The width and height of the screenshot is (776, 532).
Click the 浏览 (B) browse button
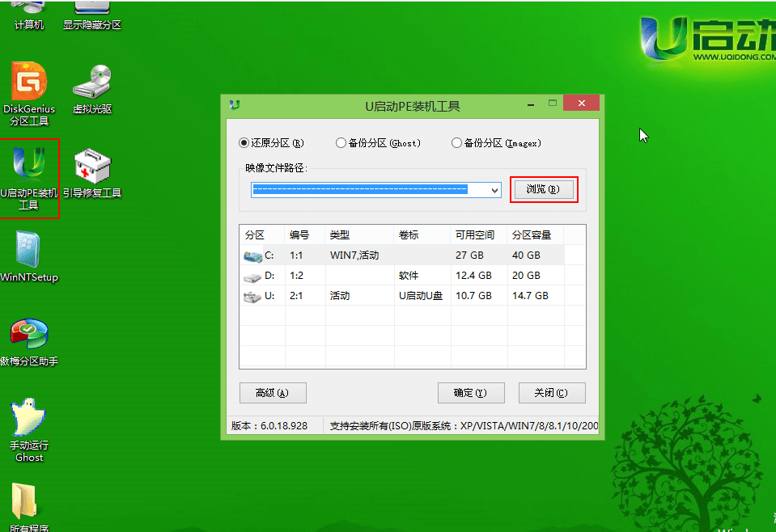click(x=544, y=189)
